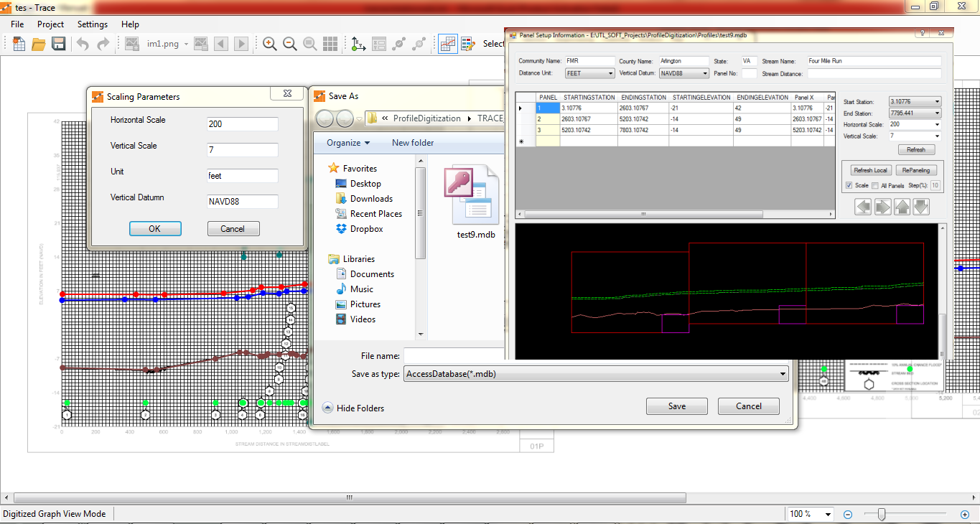
Task: Click the XY axis definition icon
Action: 358,44
